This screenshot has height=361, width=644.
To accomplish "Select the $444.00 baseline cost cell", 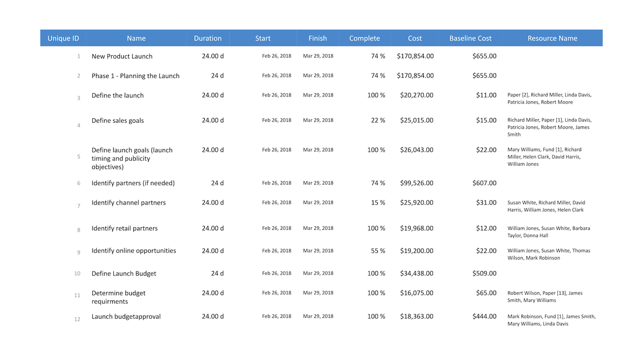I will 484,317.
